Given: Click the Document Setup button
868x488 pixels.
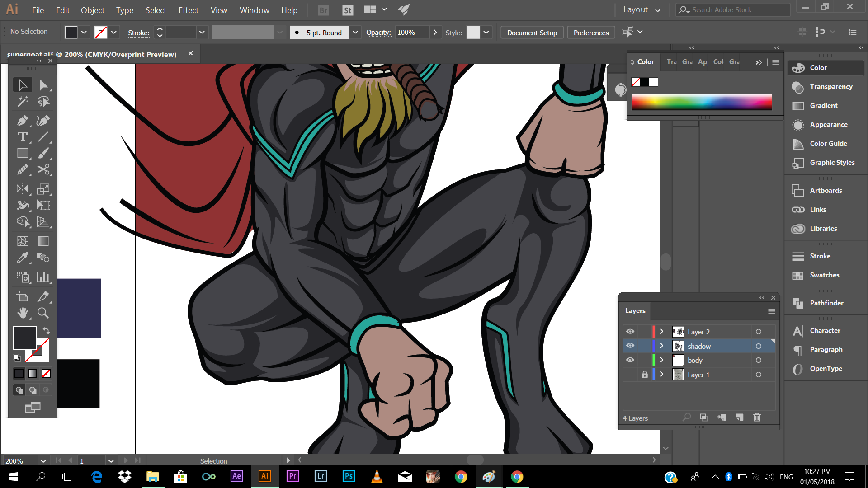Looking at the screenshot, I should point(532,33).
